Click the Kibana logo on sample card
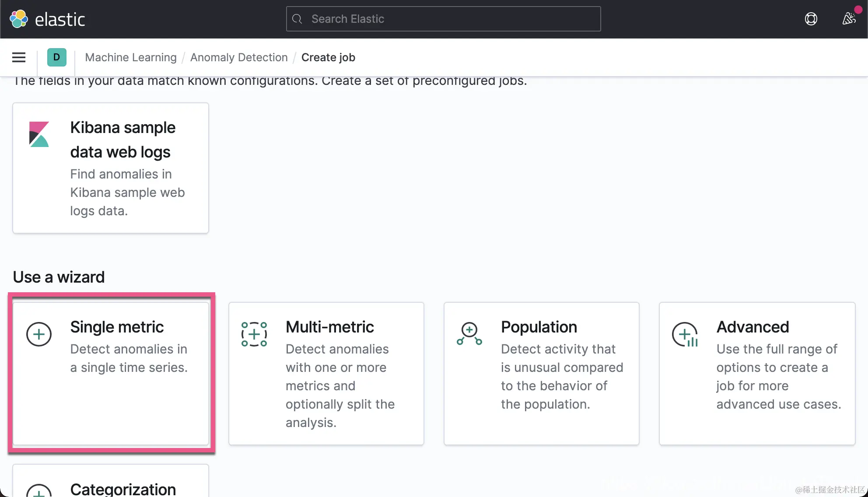868x497 pixels. coord(39,134)
